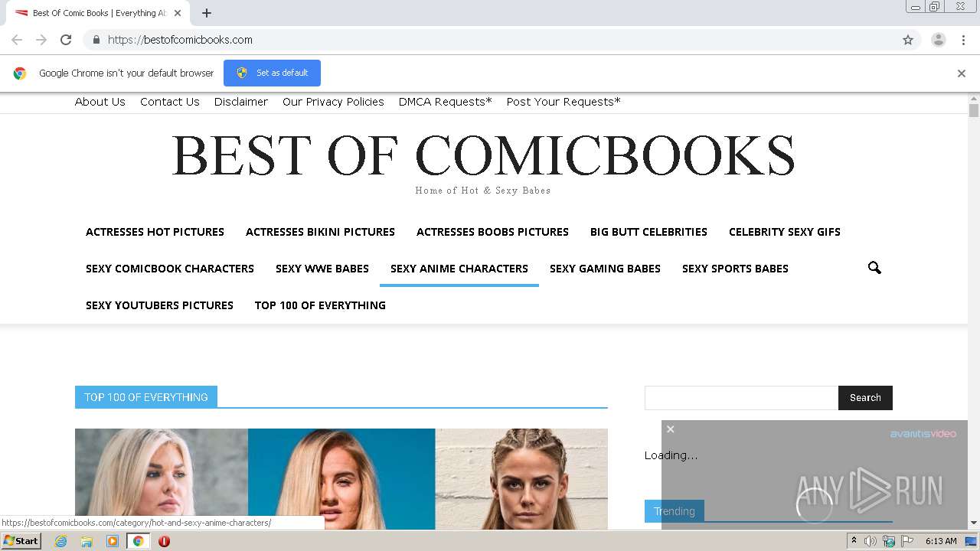The image size is (980, 551).
Task: Click the TOP 100 OF EVERYTHING section header
Action: pos(146,397)
